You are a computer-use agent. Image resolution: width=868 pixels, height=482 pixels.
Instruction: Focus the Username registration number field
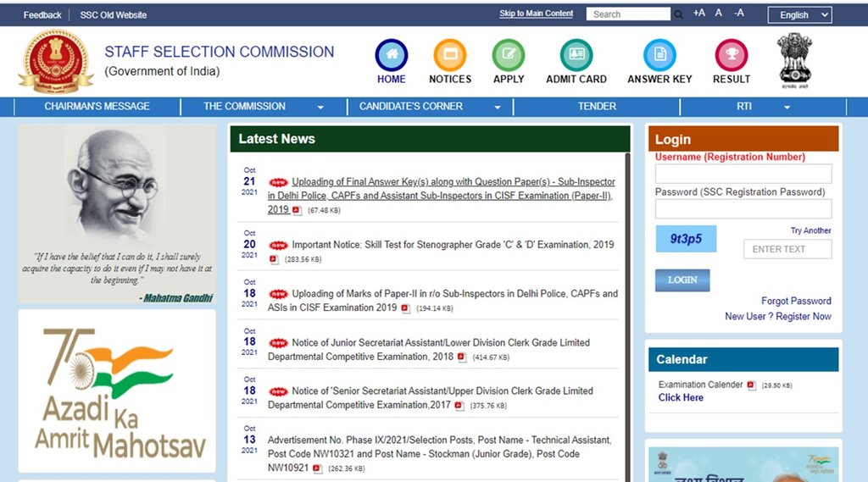(x=743, y=174)
